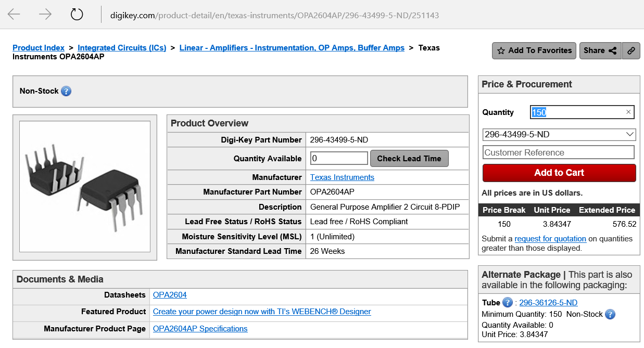Select the Digi-Key part number value 296-43499-5-ND
Screen dimensions: 644x348
pyautogui.click(x=339, y=140)
